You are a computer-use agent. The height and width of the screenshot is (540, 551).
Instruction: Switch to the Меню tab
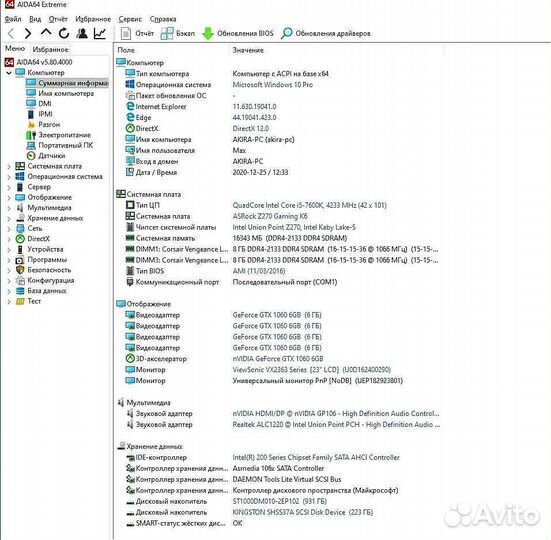click(15, 49)
